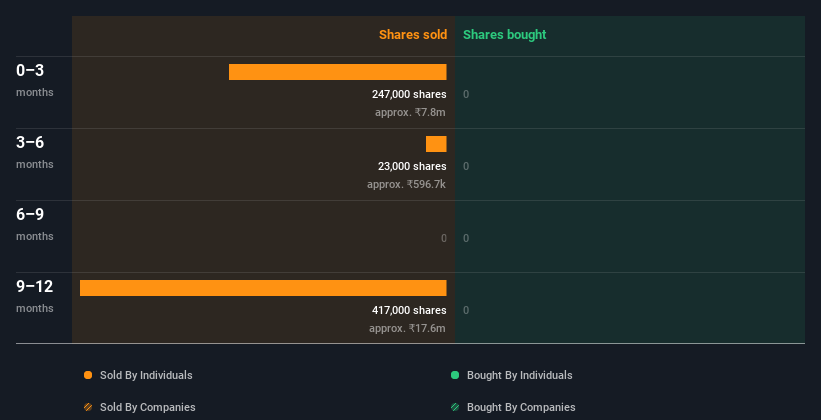Click the 3–6 months small orange bar
This screenshot has width=821, height=420.
(436, 144)
